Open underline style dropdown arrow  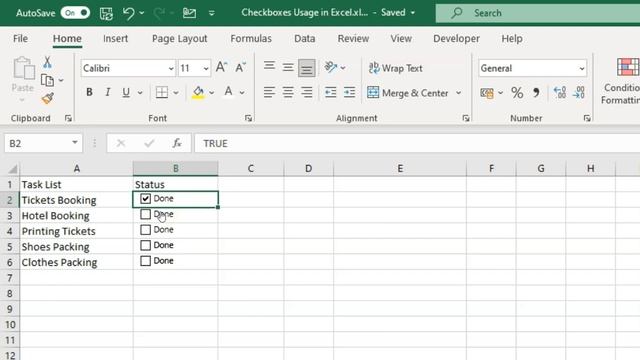pos(140,93)
